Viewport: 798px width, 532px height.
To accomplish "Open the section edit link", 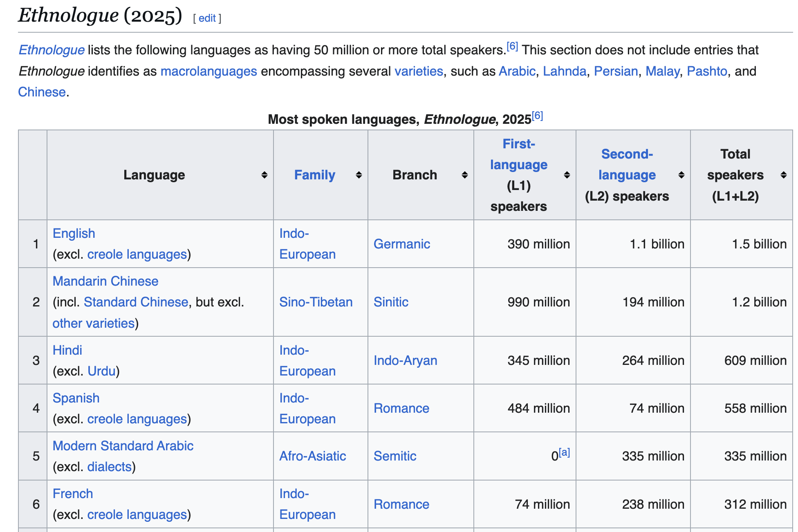I will click(x=207, y=18).
